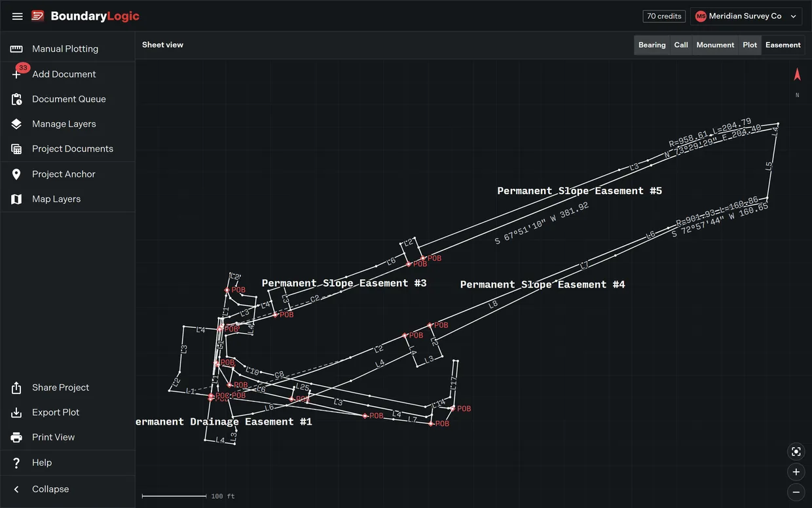Viewport: 812px width, 508px height.
Task: Recenter the plot view
Action: (796, 452)
